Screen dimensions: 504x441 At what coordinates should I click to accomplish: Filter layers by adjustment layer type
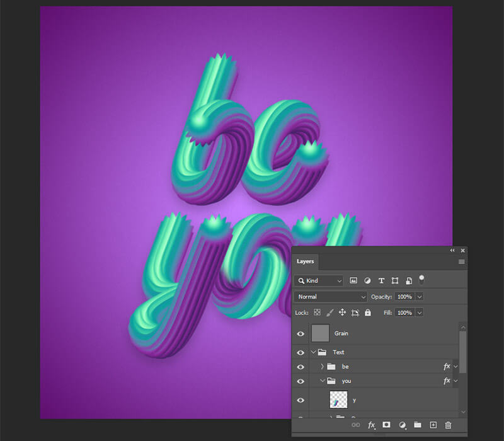(x=367, y=280)
